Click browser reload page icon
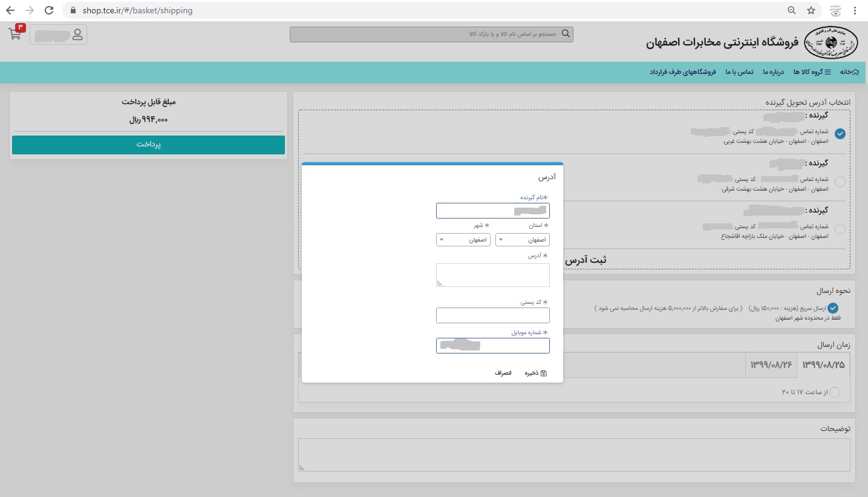 [x=50, y=10]
